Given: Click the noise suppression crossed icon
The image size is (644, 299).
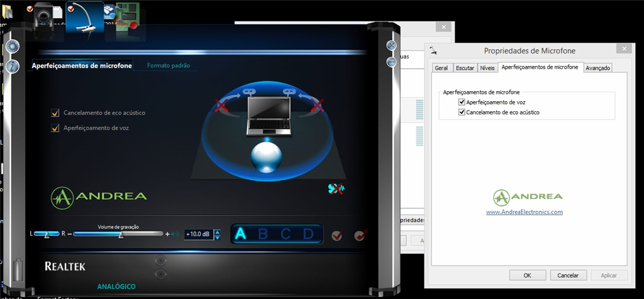Looking at the screenshot, I should (337, 188).
